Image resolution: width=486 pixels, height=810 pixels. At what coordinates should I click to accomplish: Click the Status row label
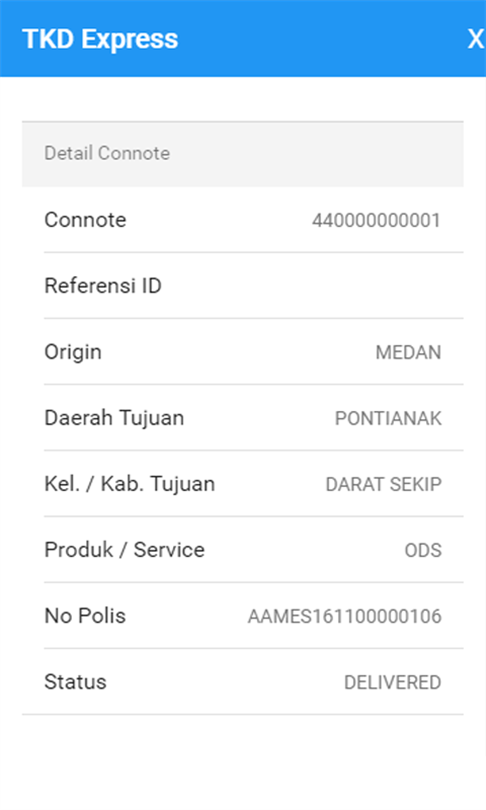pos(75,682)
